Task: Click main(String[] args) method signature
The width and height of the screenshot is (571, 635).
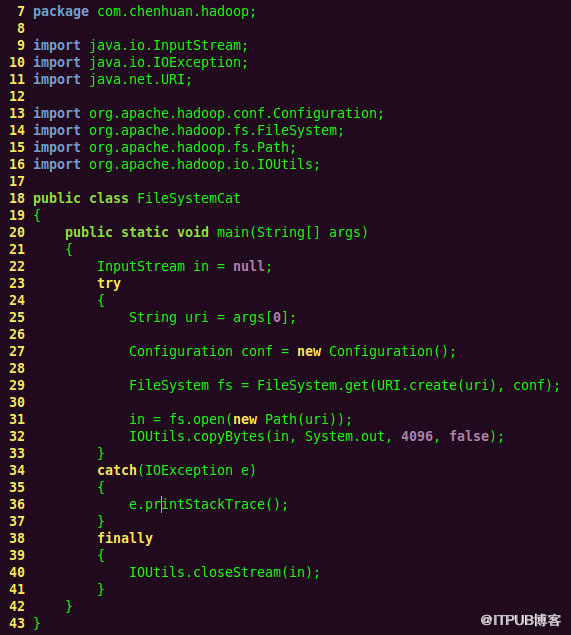Action: point(292,232)
